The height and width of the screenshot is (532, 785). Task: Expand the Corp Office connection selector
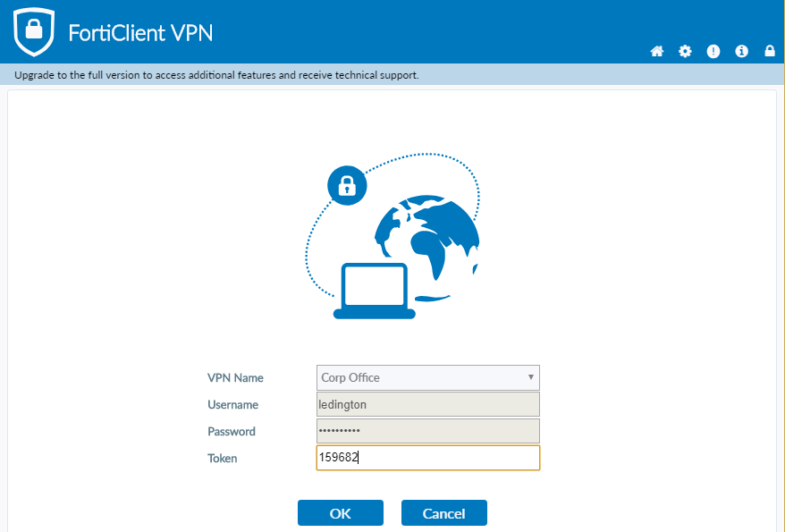click(x=427, y=377)
